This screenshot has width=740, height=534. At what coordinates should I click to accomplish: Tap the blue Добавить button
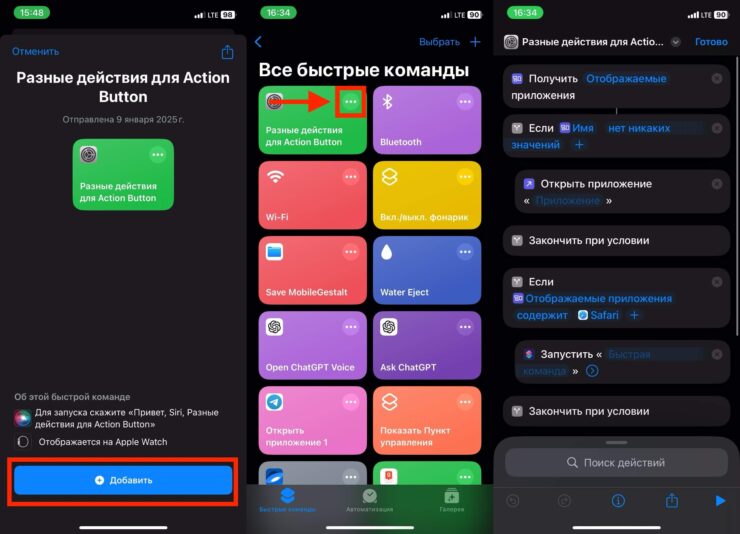click(123, 480)
